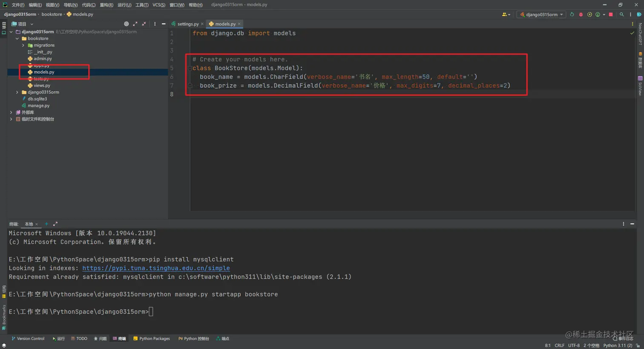
Task: Click the CRLF line separator in status bar
Action: coord(559,346)
